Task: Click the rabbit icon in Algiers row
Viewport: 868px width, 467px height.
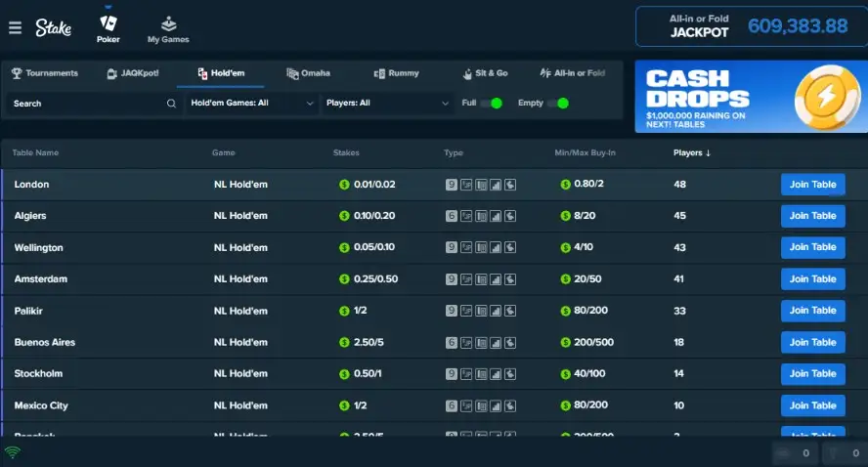Action: click(x=510, y=216)
